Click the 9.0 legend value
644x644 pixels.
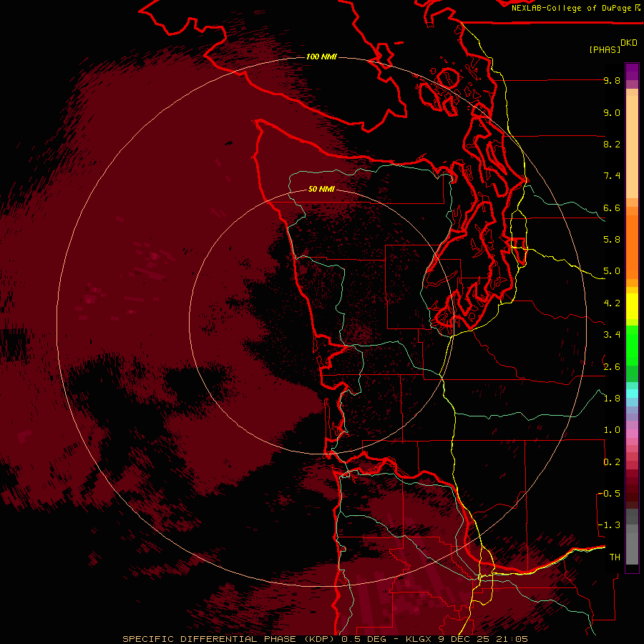tap(612, 113)
